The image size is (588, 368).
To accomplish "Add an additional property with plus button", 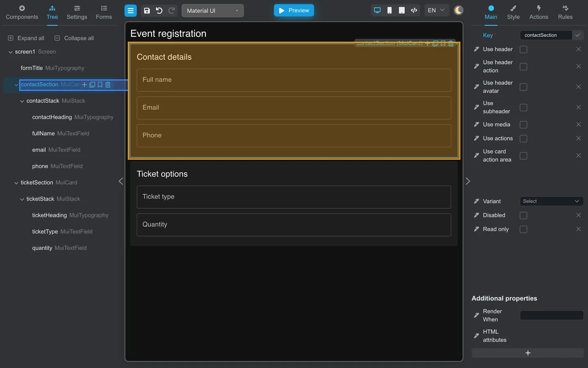I will click(x=528, y=353).
